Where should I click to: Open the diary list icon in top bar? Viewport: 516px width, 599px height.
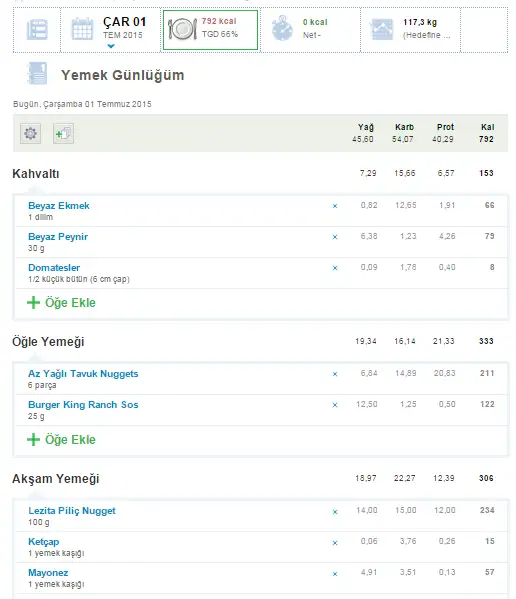pyautogui.click(x=37, y=29)
